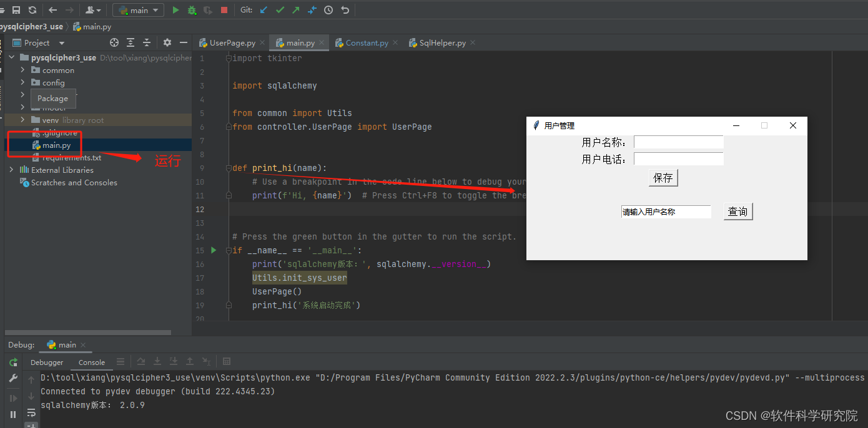The height and width of the screenshot is (428, 868).
Task: Click the 请输入用户名称 search field
Action: [666, 212]
